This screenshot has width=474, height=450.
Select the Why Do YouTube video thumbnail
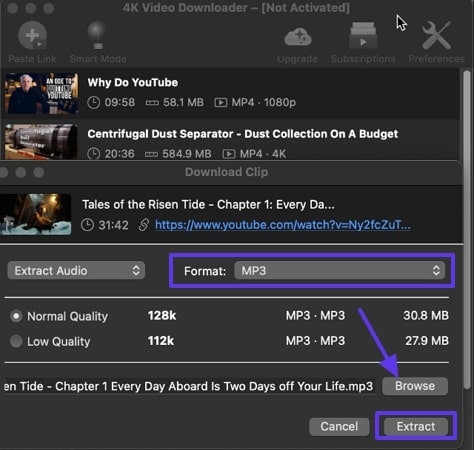tap(41, 93)
